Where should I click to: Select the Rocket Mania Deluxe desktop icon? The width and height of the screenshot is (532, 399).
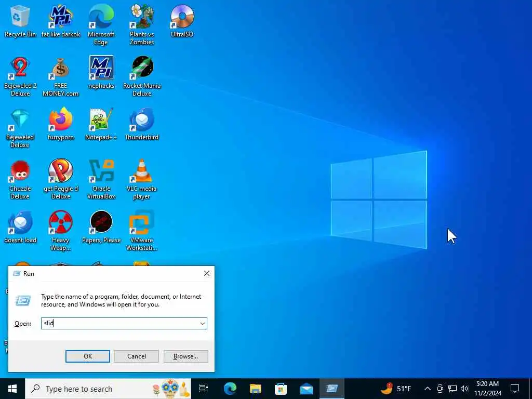coord(142,76)
